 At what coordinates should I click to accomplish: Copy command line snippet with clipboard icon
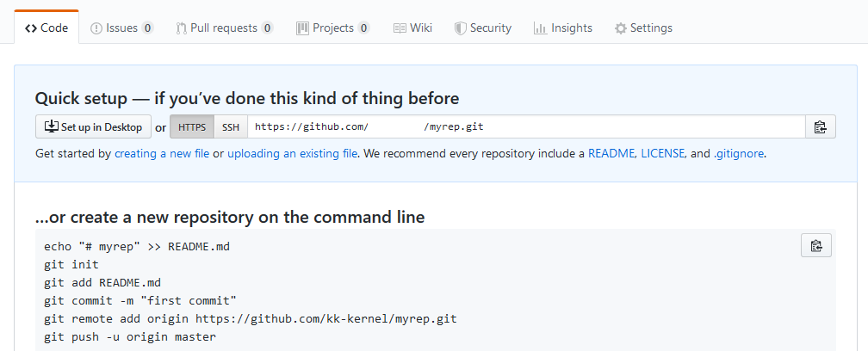coord(815,246)
